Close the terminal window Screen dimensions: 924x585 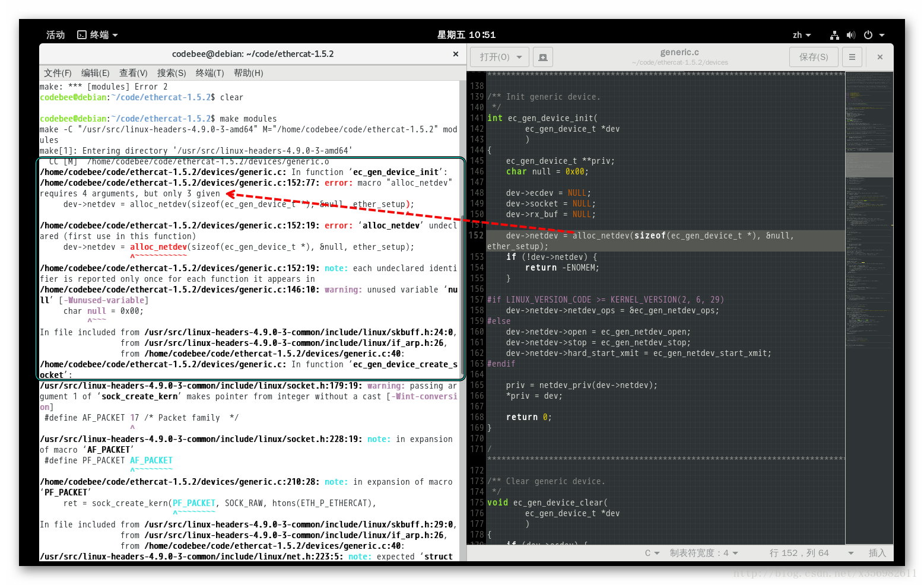[x=456, y=54]
